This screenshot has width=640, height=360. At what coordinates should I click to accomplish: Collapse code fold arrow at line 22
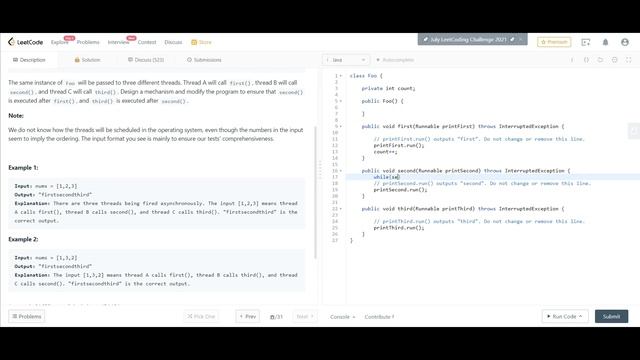click(x=341, y=209)
